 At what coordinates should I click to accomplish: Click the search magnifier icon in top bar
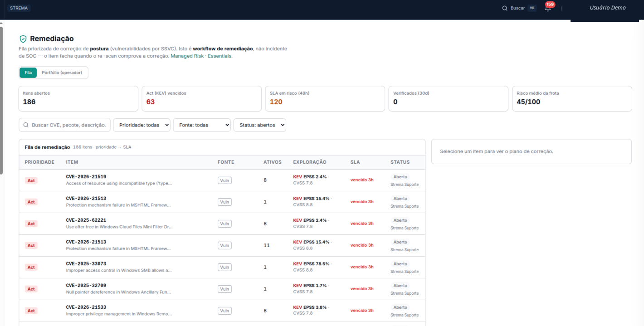[505, 8]
